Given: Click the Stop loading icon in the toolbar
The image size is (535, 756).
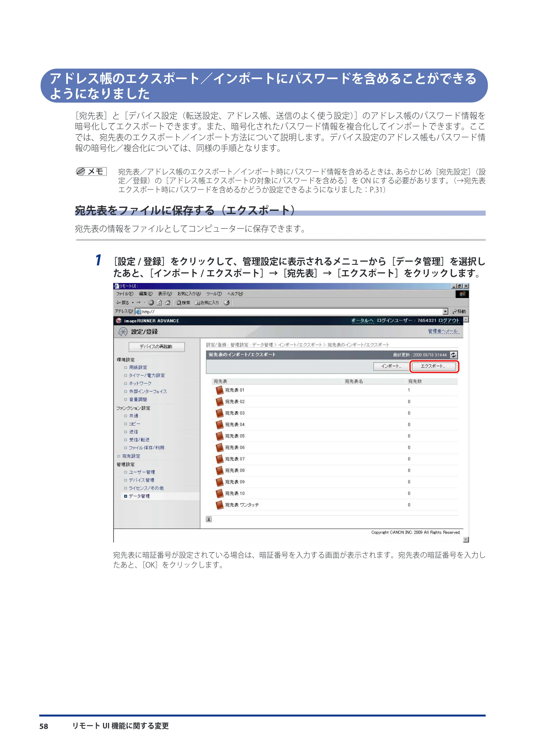Looking at the screenshot, I should [151, 303].
